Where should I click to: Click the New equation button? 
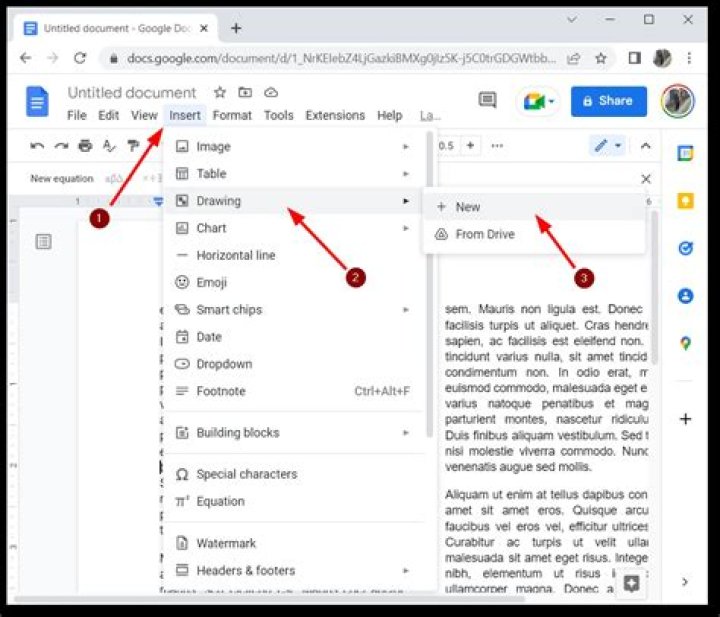62,179
